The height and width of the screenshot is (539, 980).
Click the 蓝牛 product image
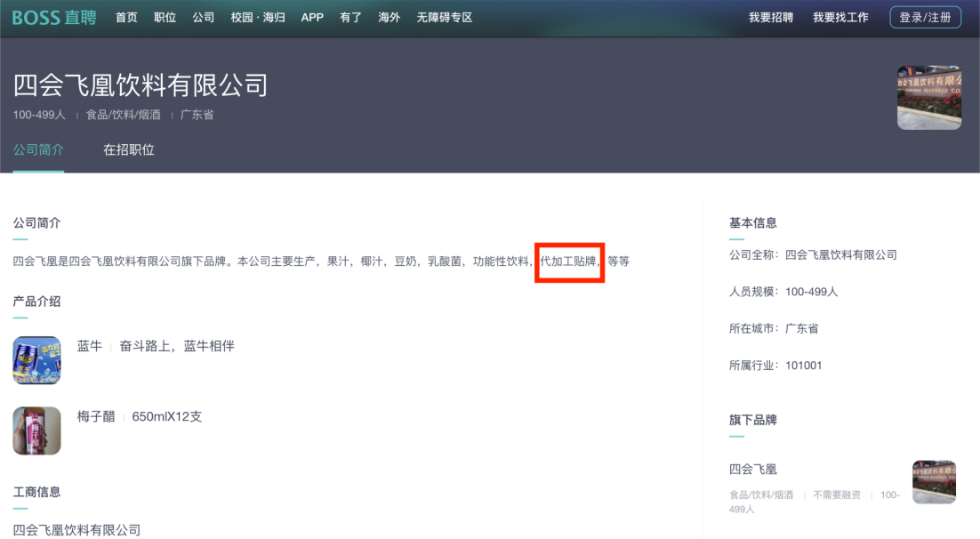pos(36,360)
